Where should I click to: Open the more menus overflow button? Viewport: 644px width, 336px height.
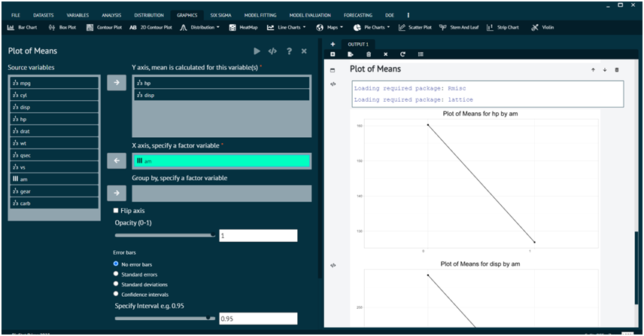(409, 15)
